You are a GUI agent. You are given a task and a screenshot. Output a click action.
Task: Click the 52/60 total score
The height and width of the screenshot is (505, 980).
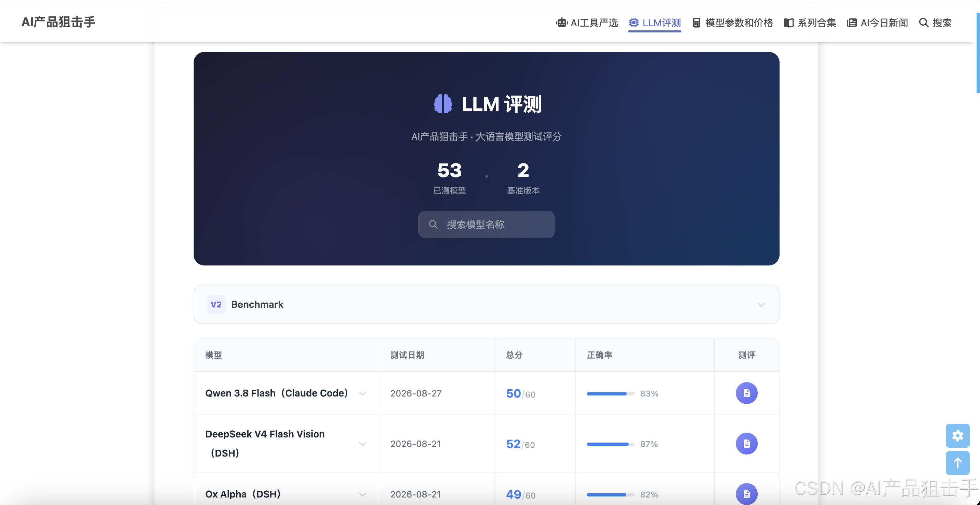[520, 444]
